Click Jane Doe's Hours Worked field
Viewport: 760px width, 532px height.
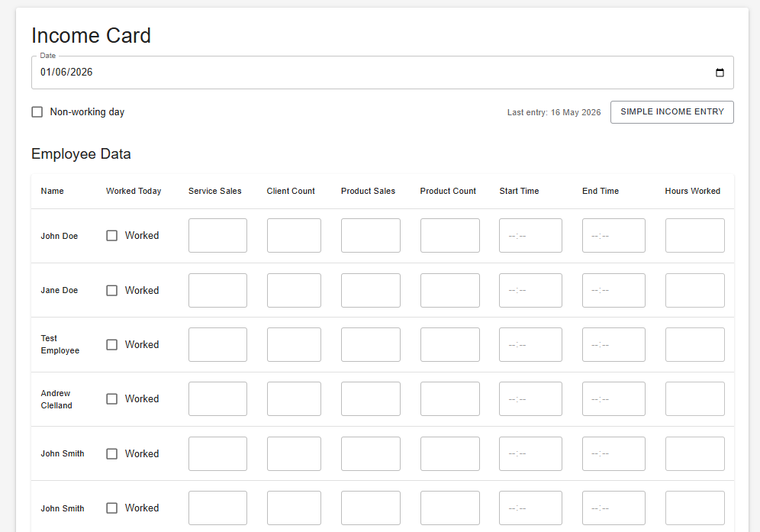click(694, 291)
